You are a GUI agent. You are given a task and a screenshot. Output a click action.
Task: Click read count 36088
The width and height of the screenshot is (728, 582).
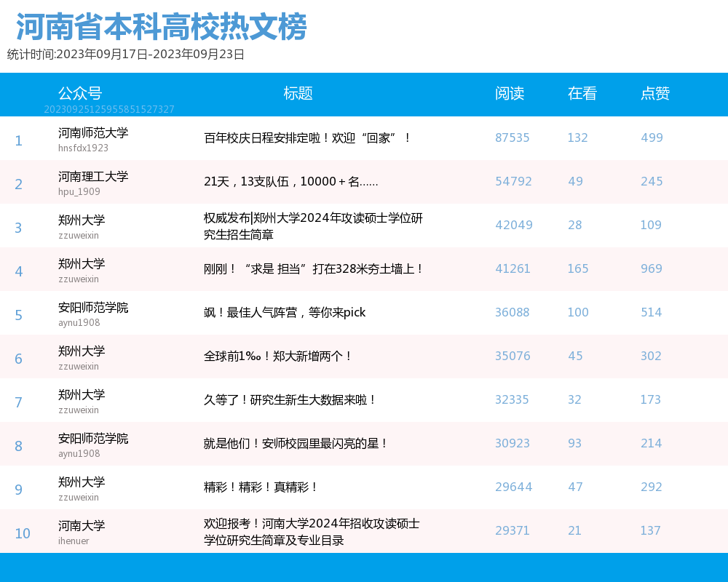click(x=512, y=312)
